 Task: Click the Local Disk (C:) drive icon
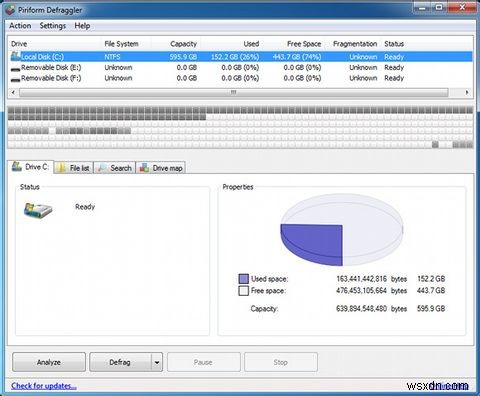[x=15, y=56]
